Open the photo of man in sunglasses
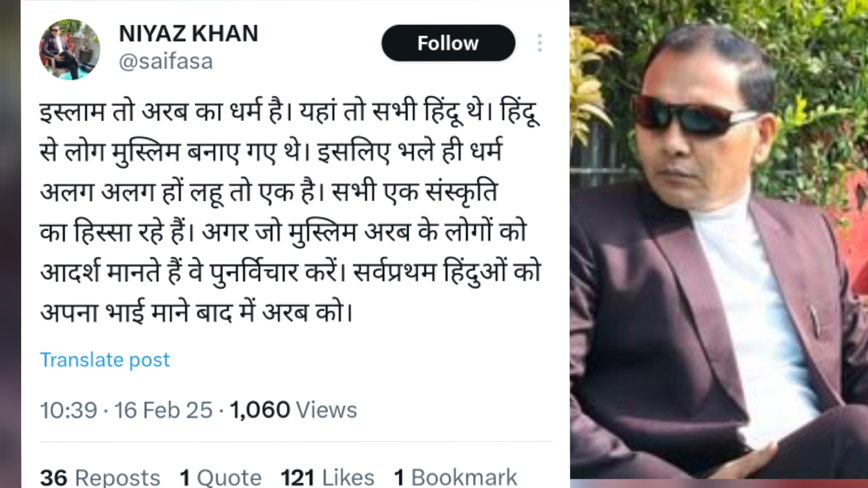This screenshot has width=868, height=488. 719,240
